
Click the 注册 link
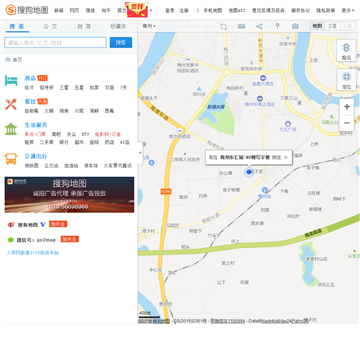184,10
